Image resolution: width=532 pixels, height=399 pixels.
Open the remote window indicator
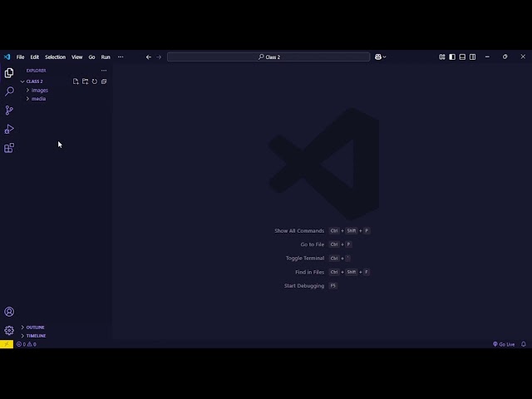point(7,344)
